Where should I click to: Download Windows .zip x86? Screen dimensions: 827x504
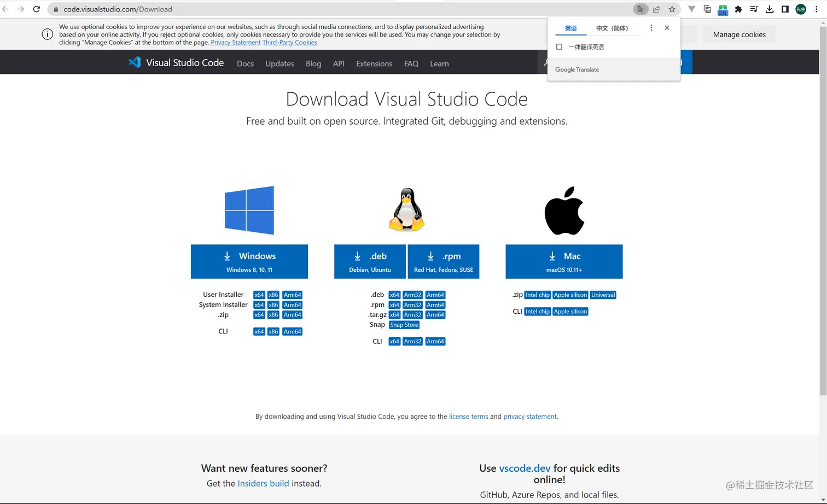273,315
